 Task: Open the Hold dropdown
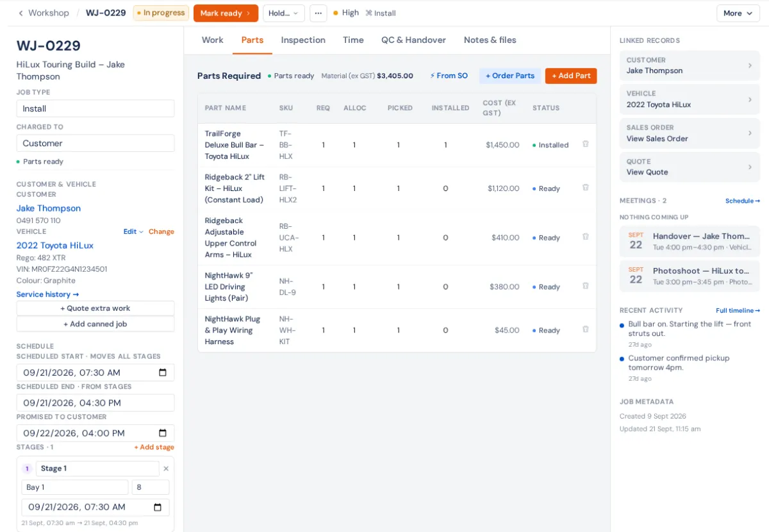[x=284, y=13]
